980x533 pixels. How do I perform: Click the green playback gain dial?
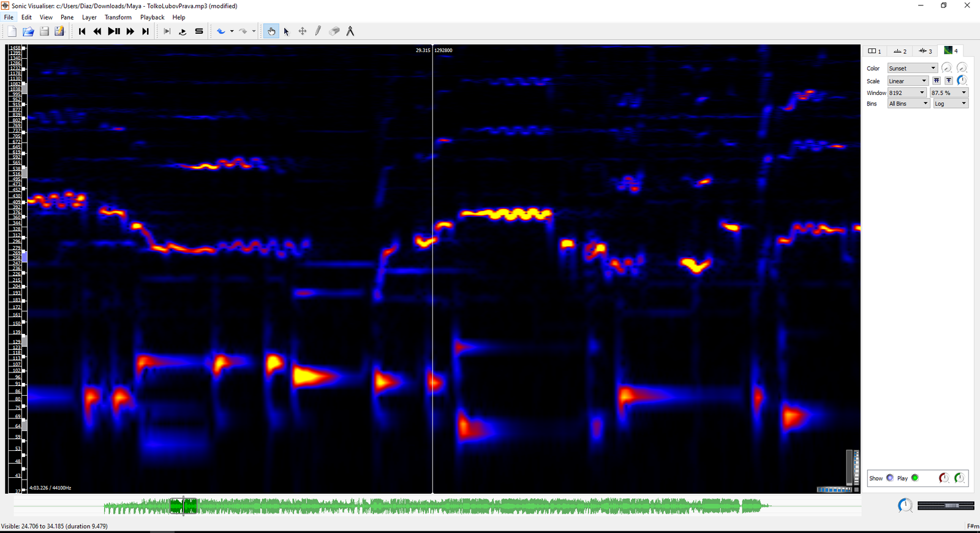click(x=960, y=478)
